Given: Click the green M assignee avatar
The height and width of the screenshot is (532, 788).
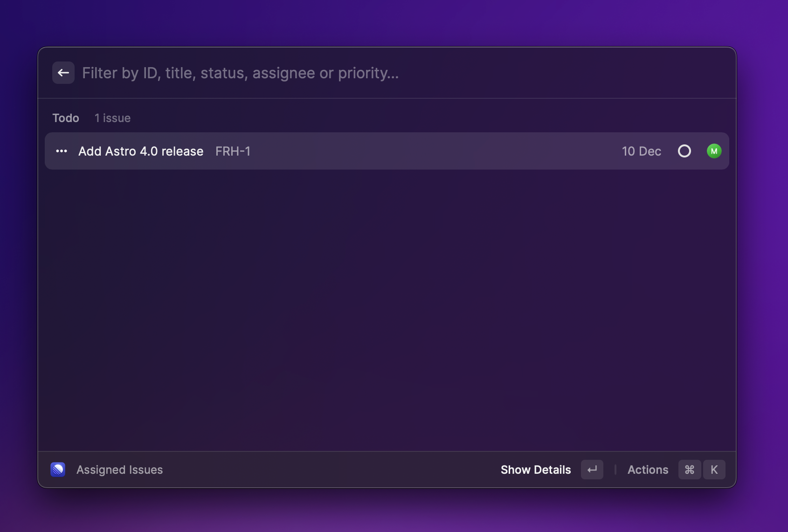Looking at the screenshot, I should pos(714,151).
